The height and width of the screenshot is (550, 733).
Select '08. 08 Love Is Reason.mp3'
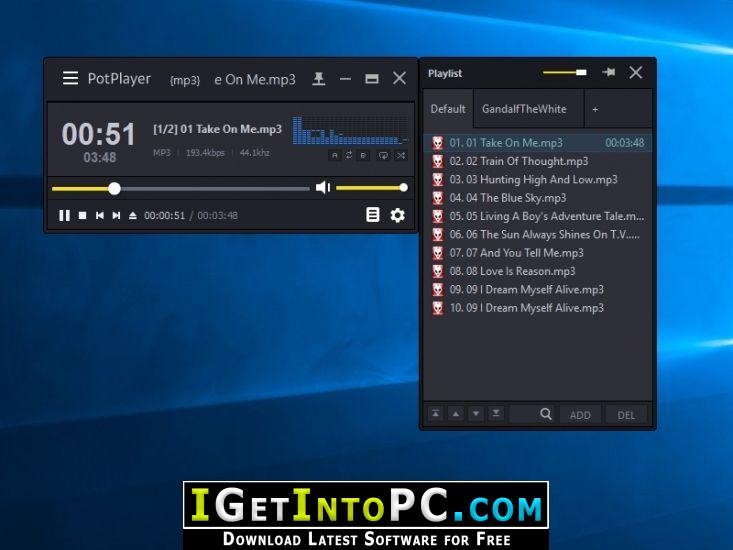(538, 271)
